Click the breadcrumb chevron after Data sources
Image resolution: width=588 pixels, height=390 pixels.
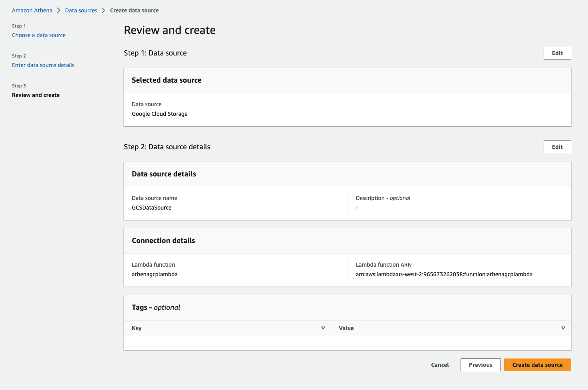pyautogui.click(x=103, y=10)
